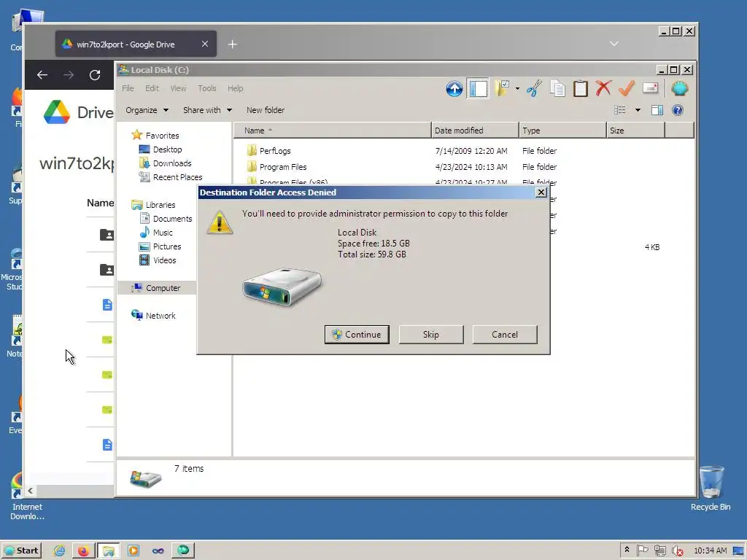Toggle the preview pane icon

point(657,110)
